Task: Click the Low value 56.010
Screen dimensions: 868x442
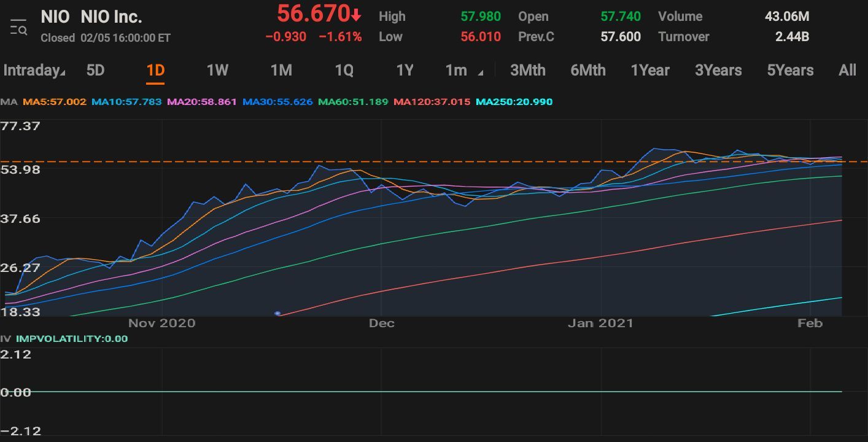Action: pyautogui.click(x=481, y=37)
